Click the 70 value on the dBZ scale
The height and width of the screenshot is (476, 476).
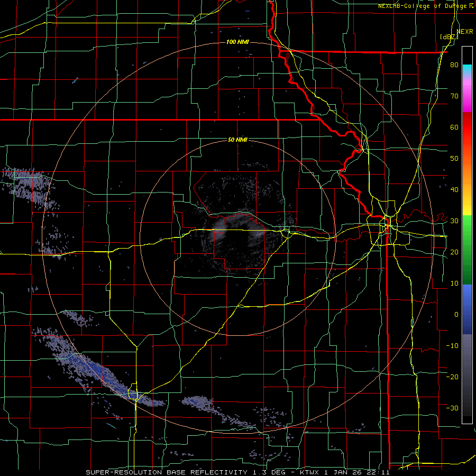[x=454, y=96]
